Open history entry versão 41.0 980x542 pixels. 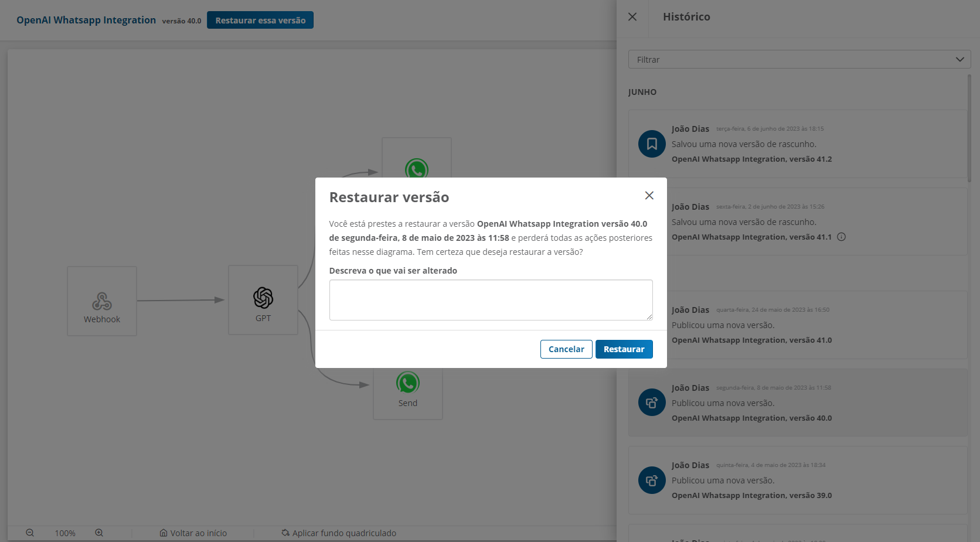(x=798, y=325)
